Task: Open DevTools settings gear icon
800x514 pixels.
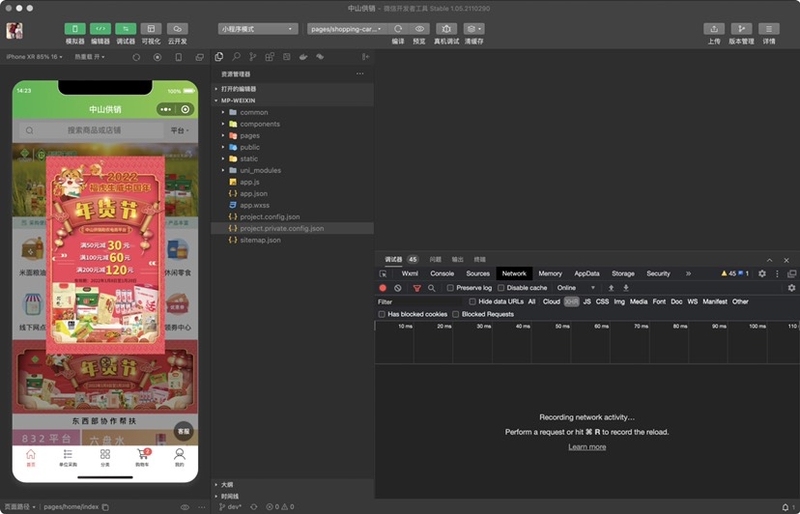Action: click(762, 274)
